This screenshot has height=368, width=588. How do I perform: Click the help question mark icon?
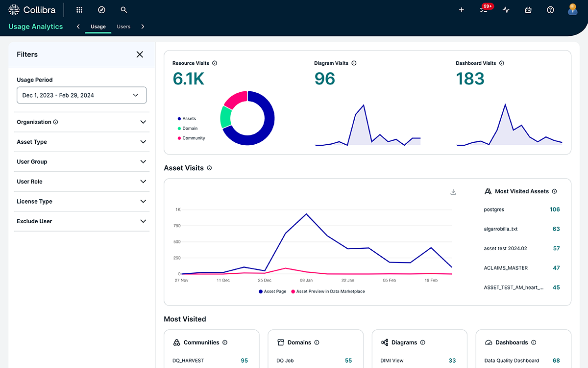(x=550, y=10)
